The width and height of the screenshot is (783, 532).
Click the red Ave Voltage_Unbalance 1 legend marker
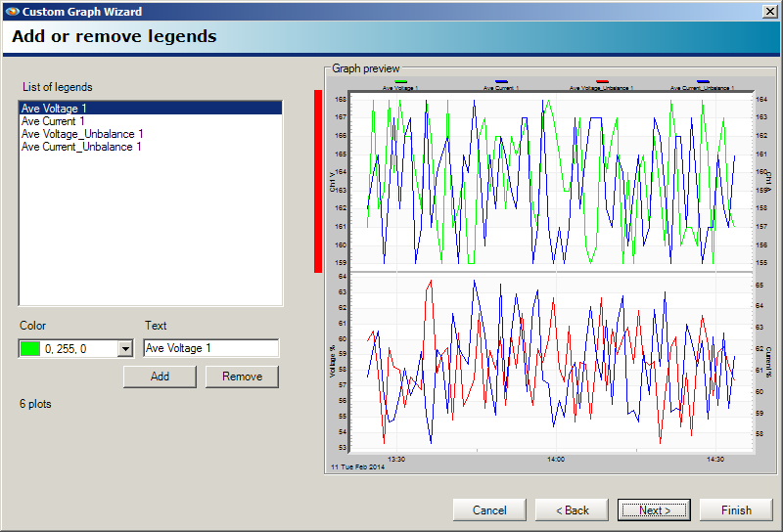point(602,82)
